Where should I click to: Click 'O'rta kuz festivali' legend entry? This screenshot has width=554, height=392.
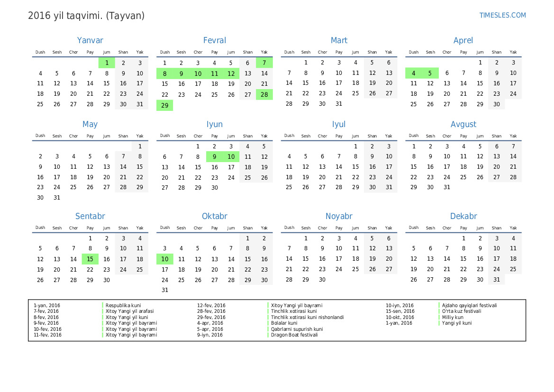(462, 311)
